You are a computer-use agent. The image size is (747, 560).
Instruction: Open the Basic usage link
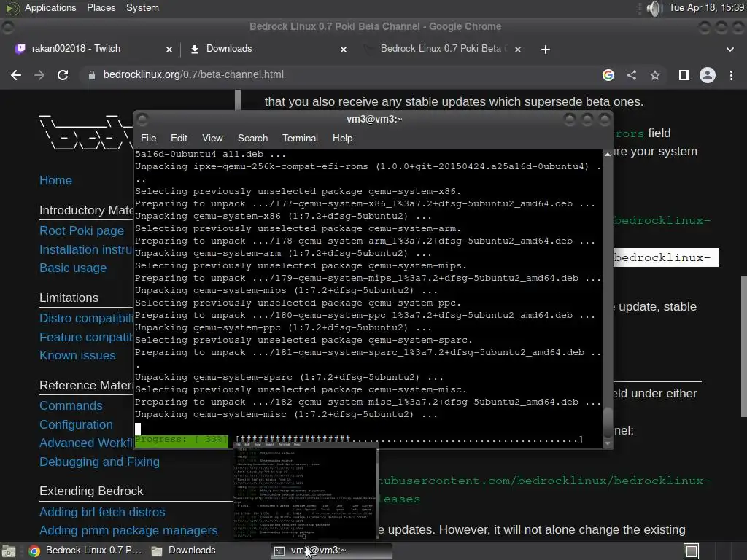click(x=73, y=268)
